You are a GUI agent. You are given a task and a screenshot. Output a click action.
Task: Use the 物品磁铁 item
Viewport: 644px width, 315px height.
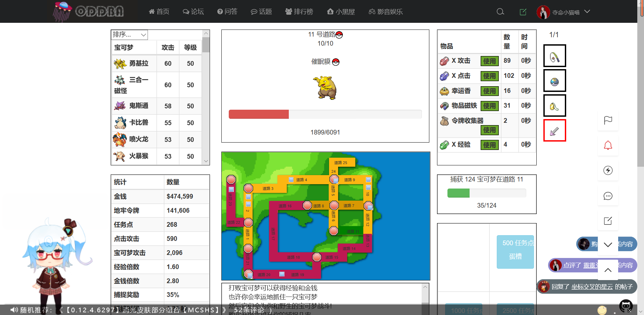489,106
